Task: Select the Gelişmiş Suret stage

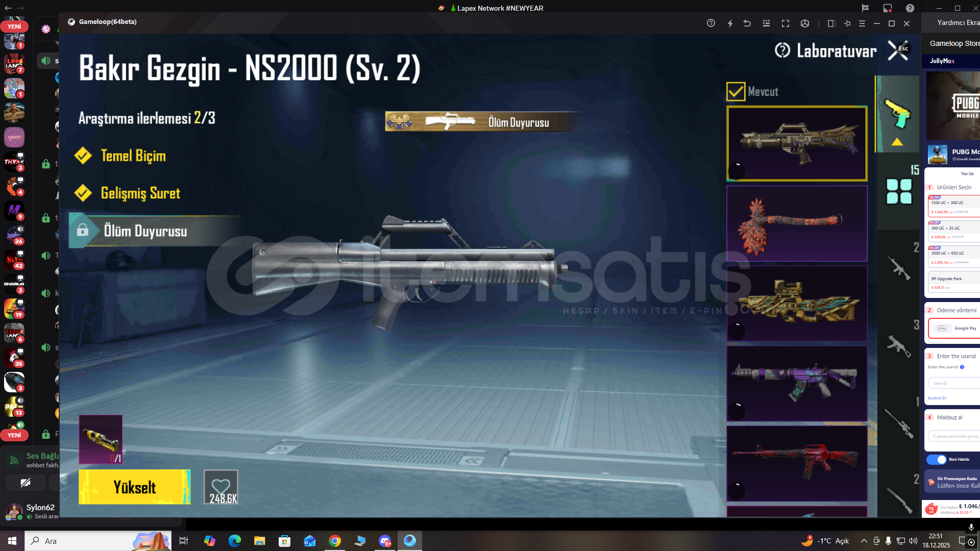Action: (x=140, y=193)
